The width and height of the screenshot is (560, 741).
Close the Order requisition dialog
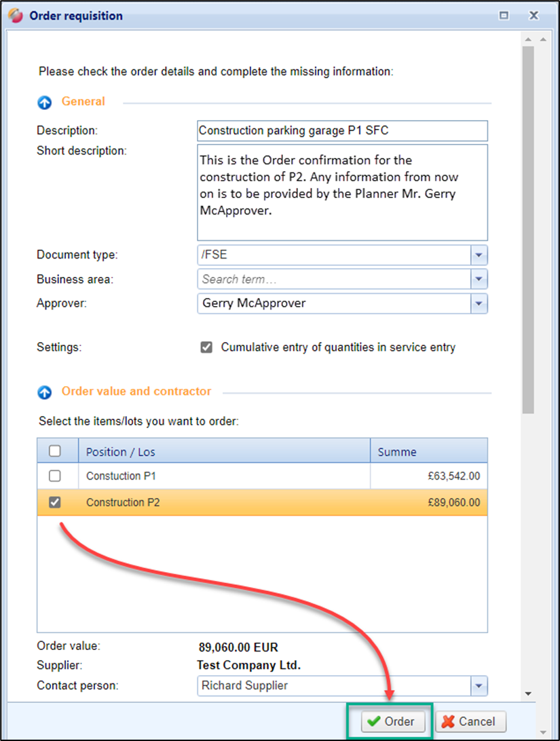(x=534, y=15)
